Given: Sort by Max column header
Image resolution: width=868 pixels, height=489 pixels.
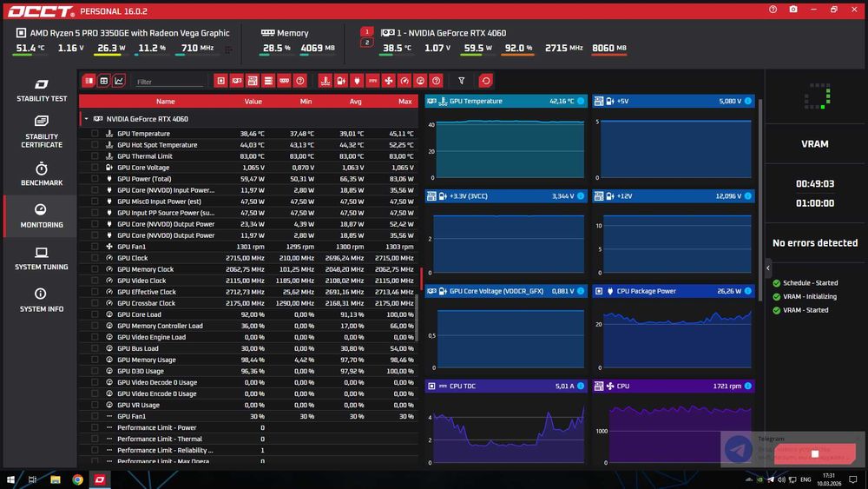Looking at the screenshot, I should click(405, 102).
